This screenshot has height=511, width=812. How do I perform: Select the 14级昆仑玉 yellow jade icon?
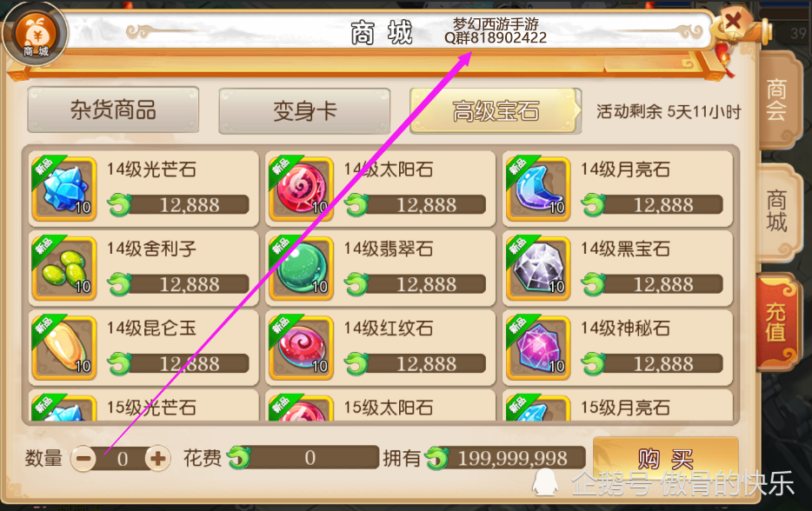point(64,348)
